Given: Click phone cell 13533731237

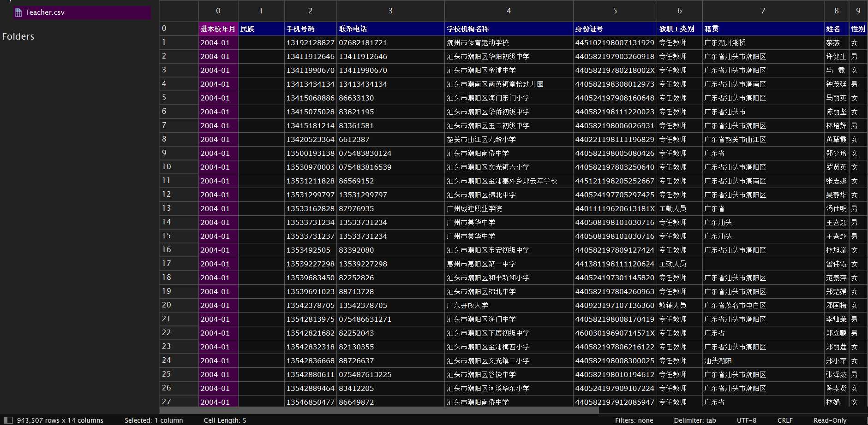Looking at the screenshot, I should tap(311, 236).
